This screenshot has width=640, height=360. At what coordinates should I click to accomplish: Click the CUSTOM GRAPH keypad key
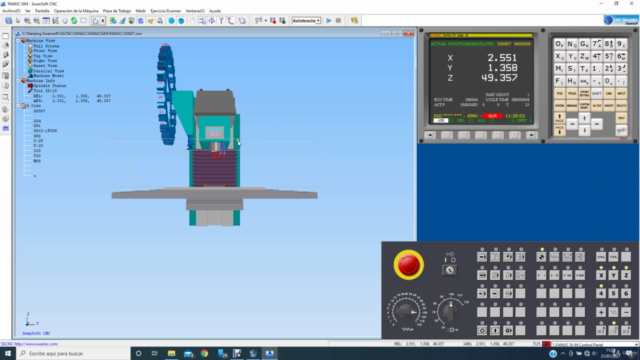click(x=584, y=106)
